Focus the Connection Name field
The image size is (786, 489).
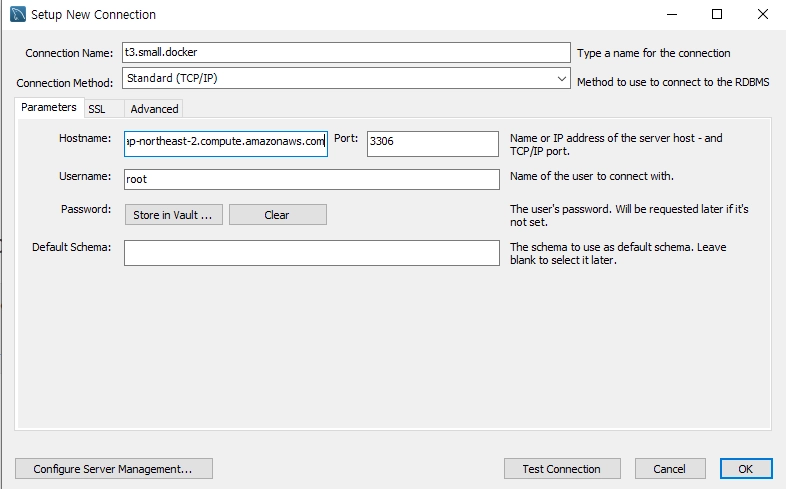point(346,53)
